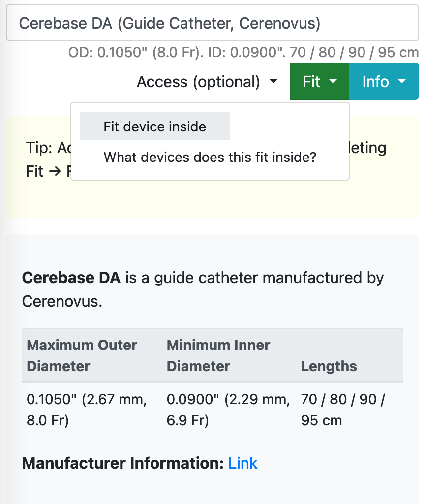Choose What devices does this fit inside?

point(210,157)
